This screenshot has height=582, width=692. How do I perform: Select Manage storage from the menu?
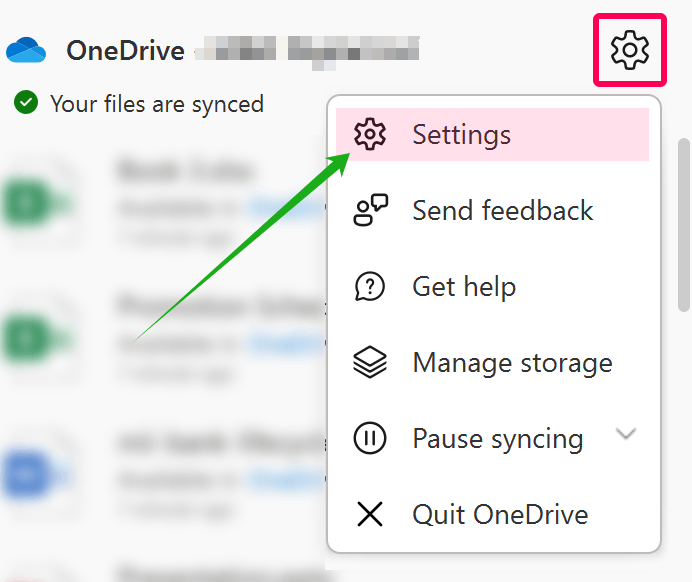coord(512,363)
